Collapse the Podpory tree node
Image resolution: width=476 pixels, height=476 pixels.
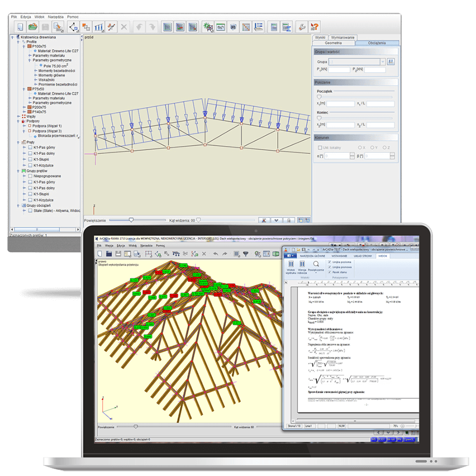(x=18, y=121)
